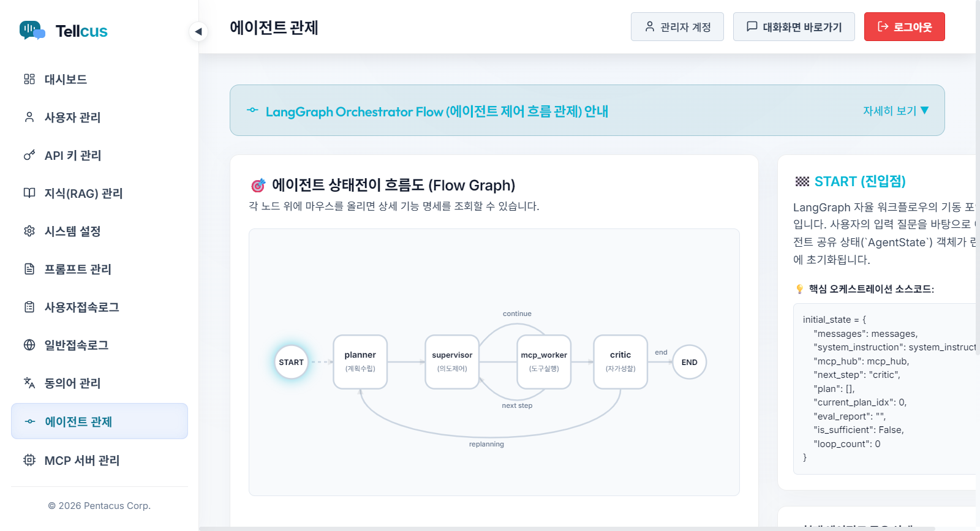The image size is (980, 531).
Task: Click the synonym management translate icon
Action: [x=29, y=383]
